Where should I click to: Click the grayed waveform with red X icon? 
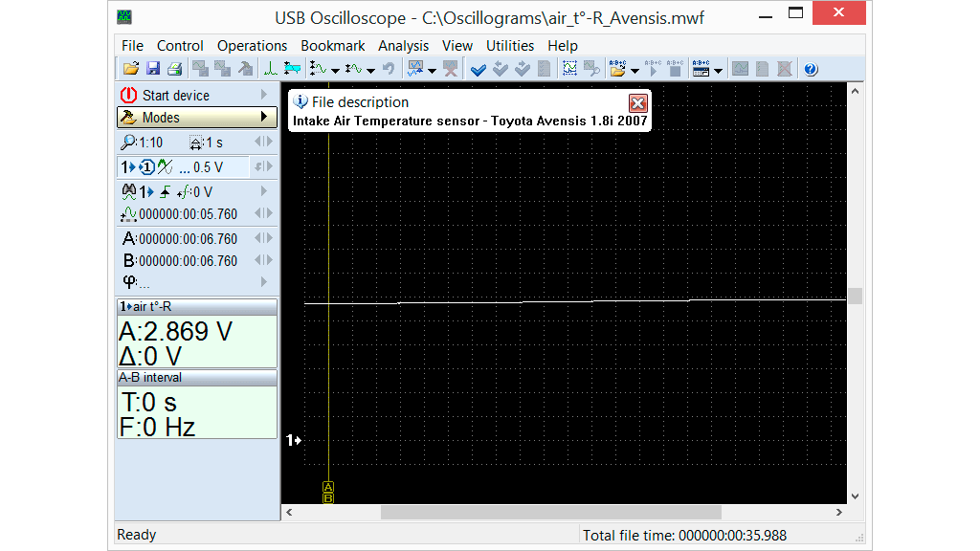450,69
